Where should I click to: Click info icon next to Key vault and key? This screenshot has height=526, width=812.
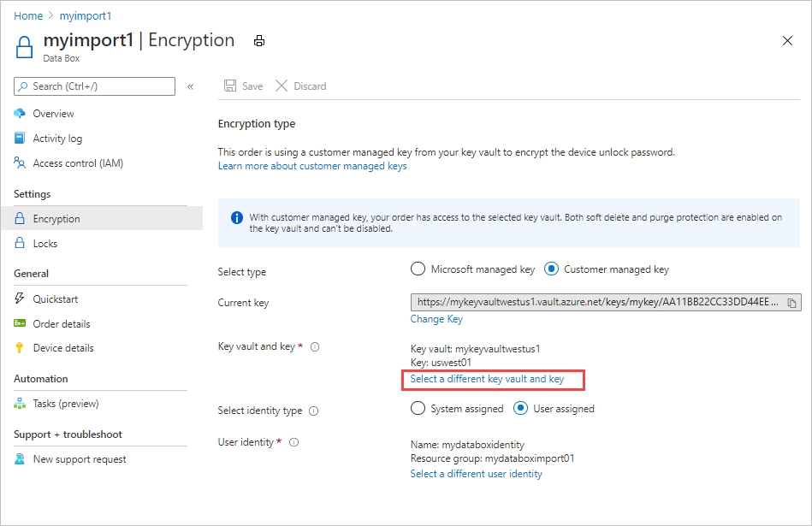click(x=315, y=347)
